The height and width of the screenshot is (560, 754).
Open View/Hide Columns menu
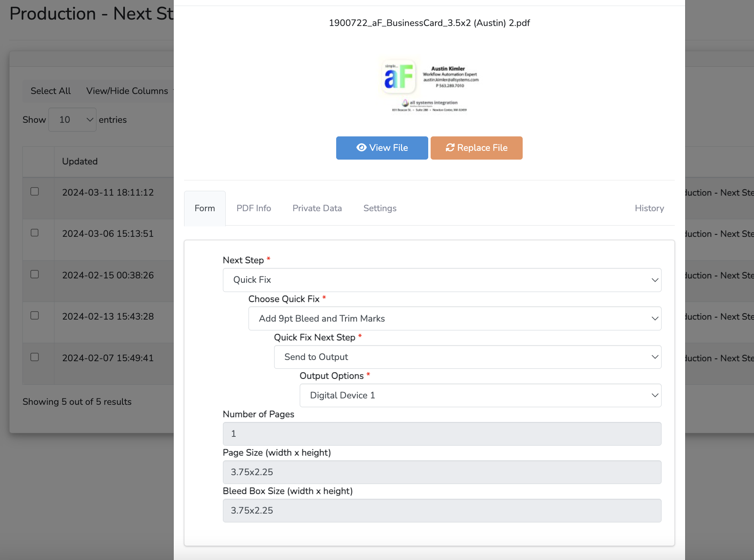127,91
